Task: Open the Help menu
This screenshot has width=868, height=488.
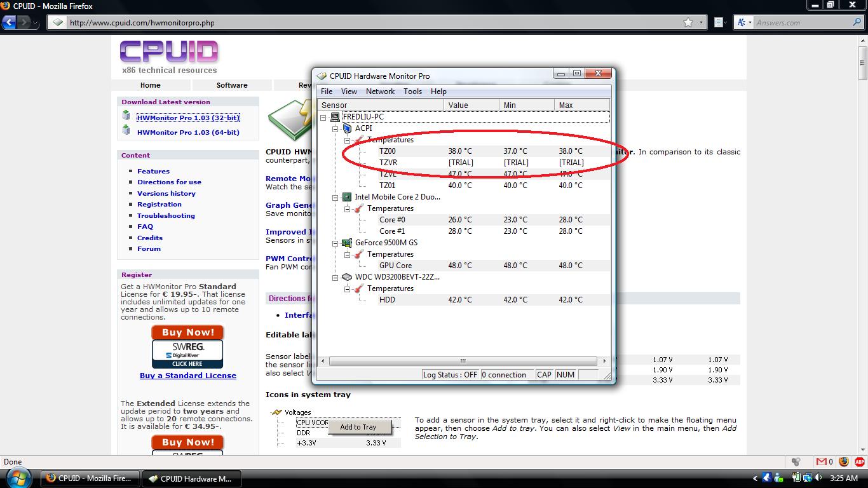Action: [438, 91]
